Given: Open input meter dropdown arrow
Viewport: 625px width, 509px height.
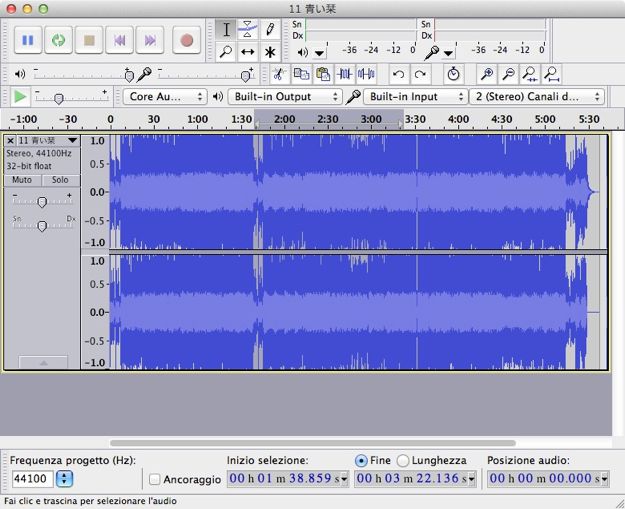Looking at the screenshot, I should [x=448, y=53].
